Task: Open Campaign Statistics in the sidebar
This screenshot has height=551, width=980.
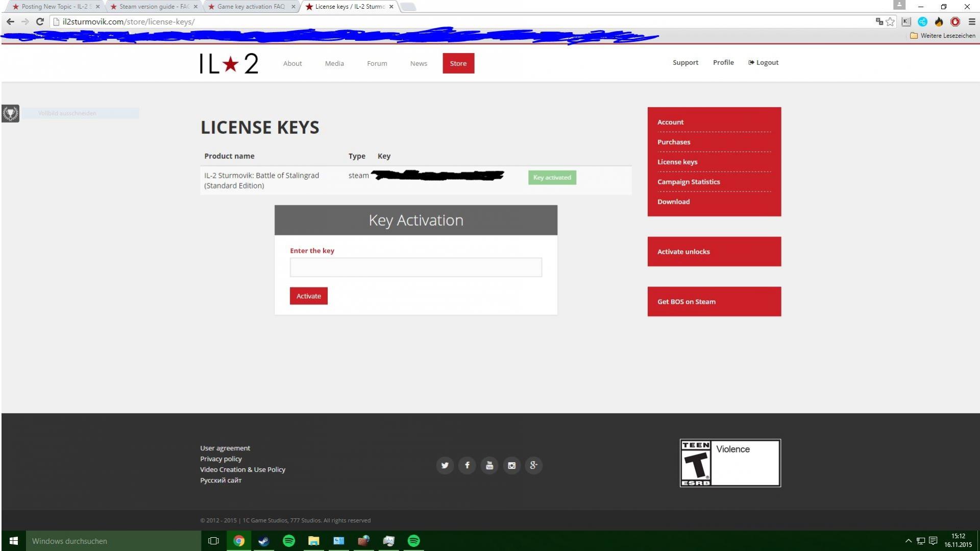Action: [689, 182]
